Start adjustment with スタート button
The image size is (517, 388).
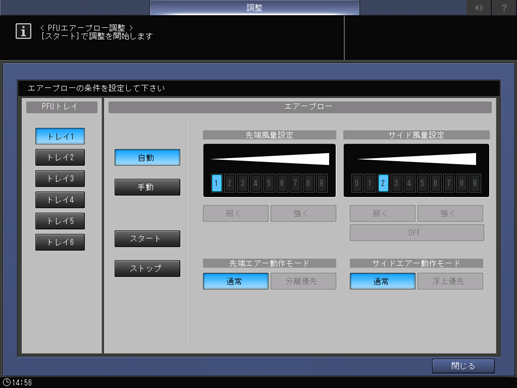147,239
